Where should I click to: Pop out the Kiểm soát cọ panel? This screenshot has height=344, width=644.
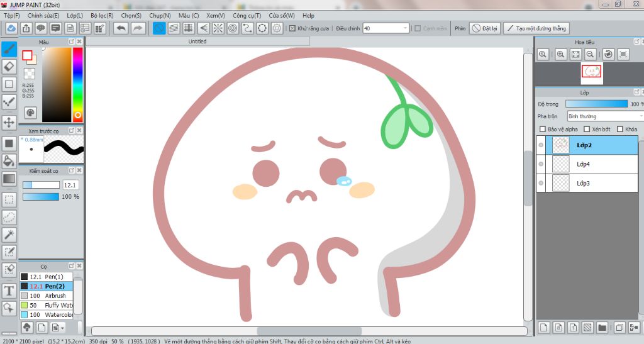click(x=72, y=170)
